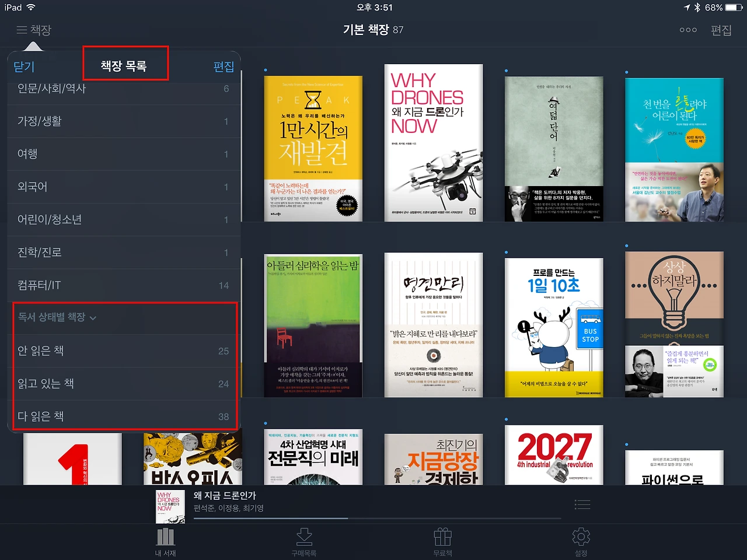
Task: Open the 4차 산업혁명 시대 전문직의 미래 book
Action: 313,457
